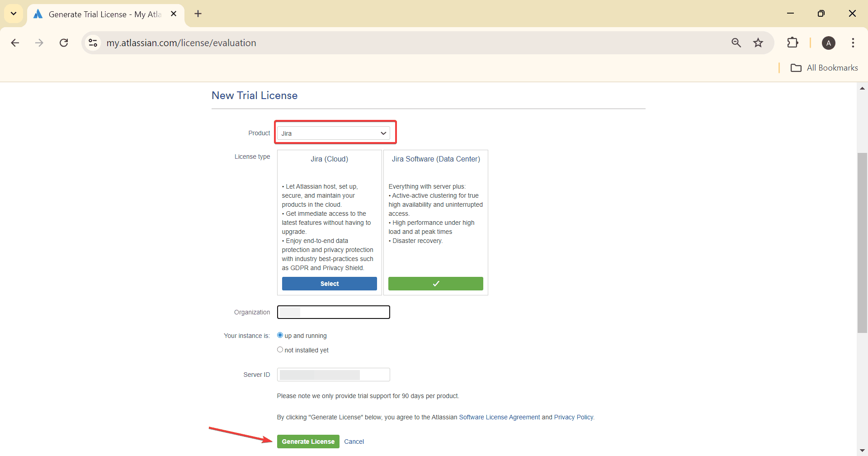This screenshot has height=456, width=868.
Task: Click the New Trial License heading
Action: (255, 95)
